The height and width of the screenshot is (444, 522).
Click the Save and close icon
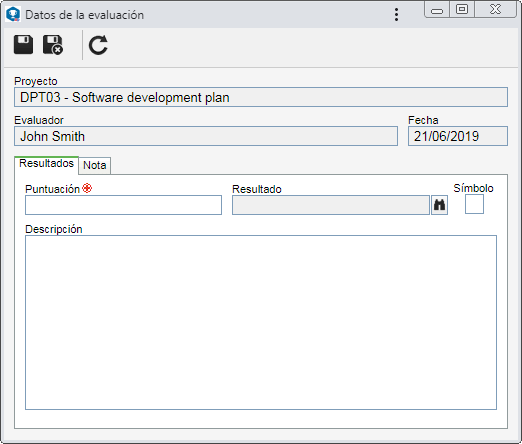[53, 45]
